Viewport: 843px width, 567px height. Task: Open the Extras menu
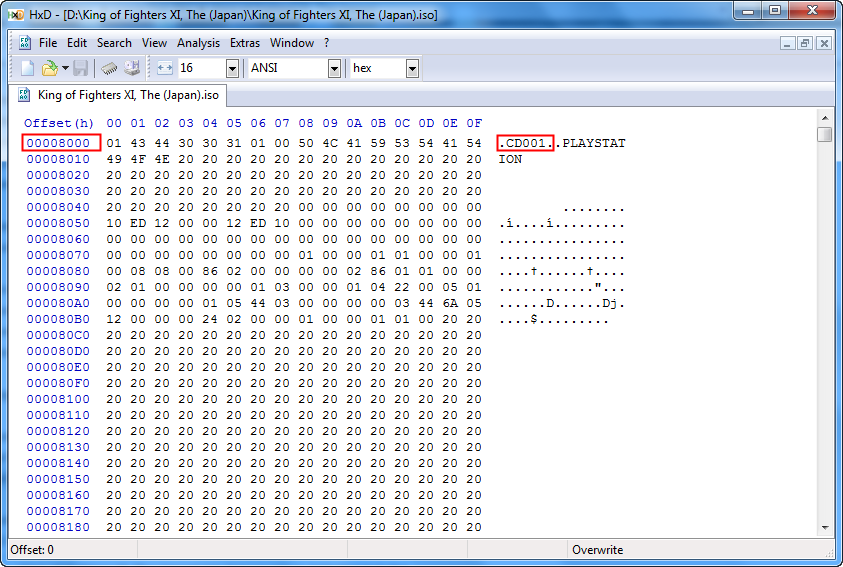[x=245, y=43]
